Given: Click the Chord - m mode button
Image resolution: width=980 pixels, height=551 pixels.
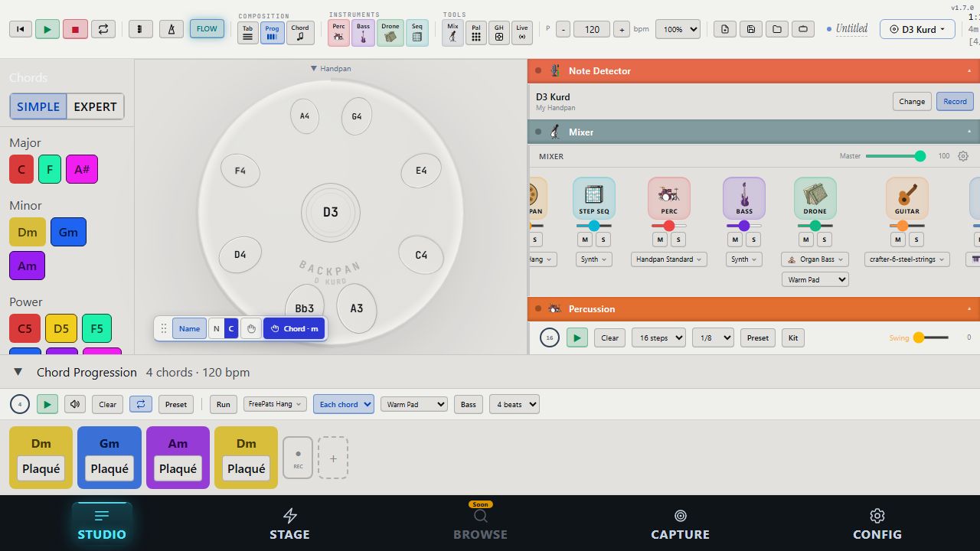Looking at the screenshot, I should [295, 328].
